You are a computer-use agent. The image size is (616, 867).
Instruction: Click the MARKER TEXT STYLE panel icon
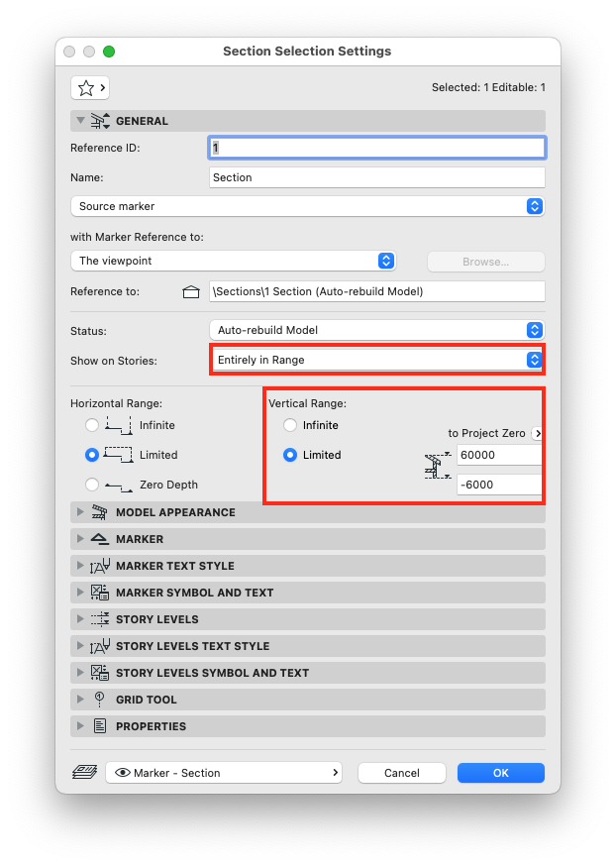coord(99,565)
